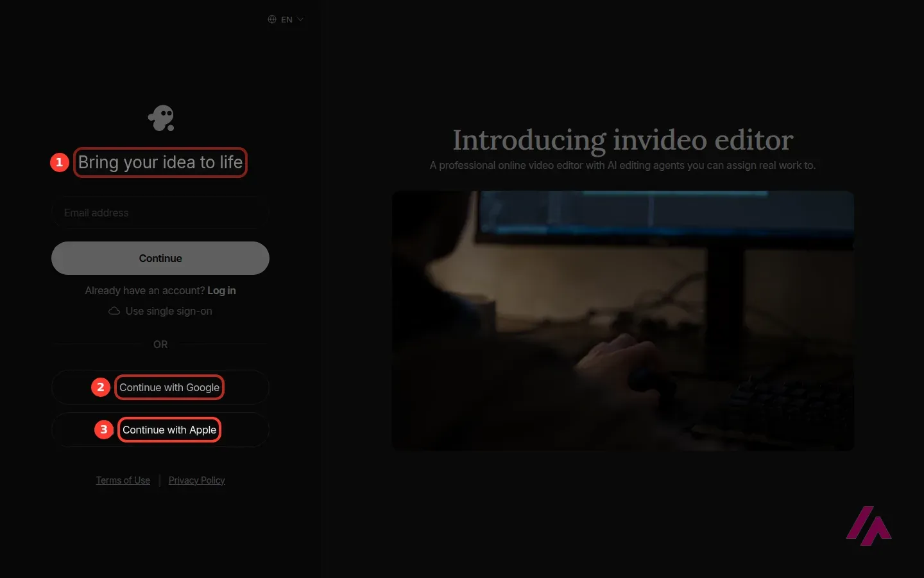Screen dimensions: 924x578
Task: Open the Log in link
Action: coord(221,290)
